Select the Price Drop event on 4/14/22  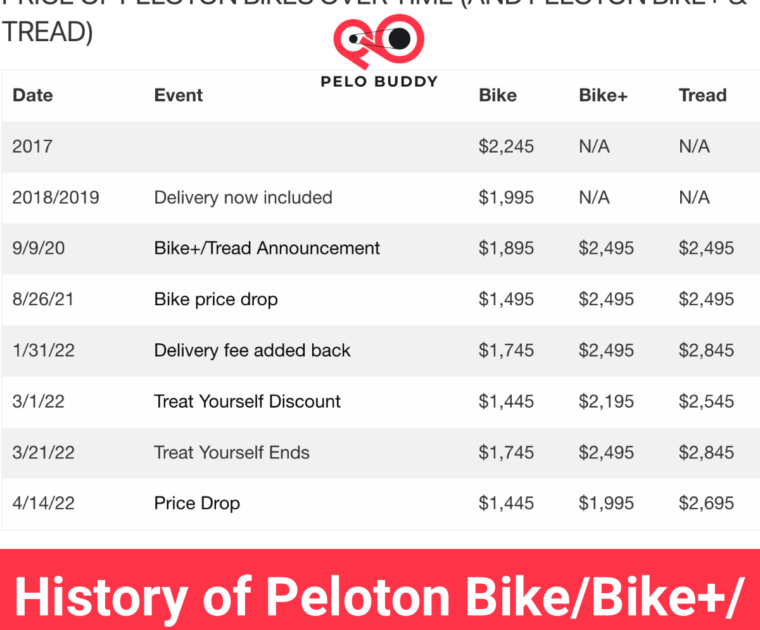[x=197, y=504]
